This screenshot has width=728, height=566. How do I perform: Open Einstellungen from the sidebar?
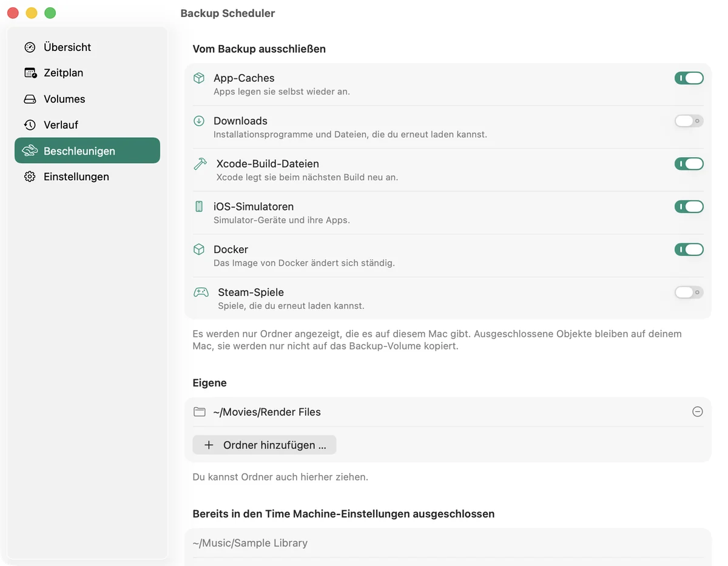[87, 177]
